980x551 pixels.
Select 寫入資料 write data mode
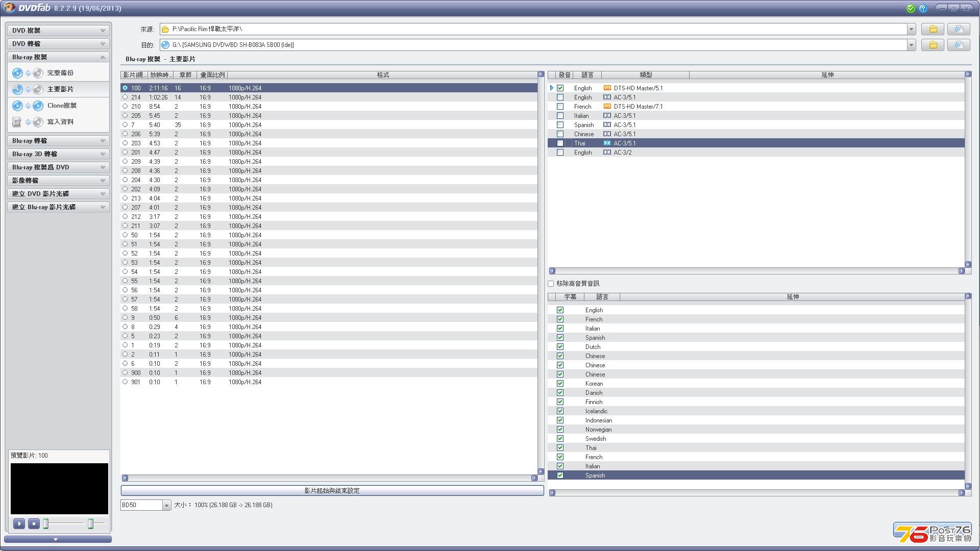click(x=58, y=122)
